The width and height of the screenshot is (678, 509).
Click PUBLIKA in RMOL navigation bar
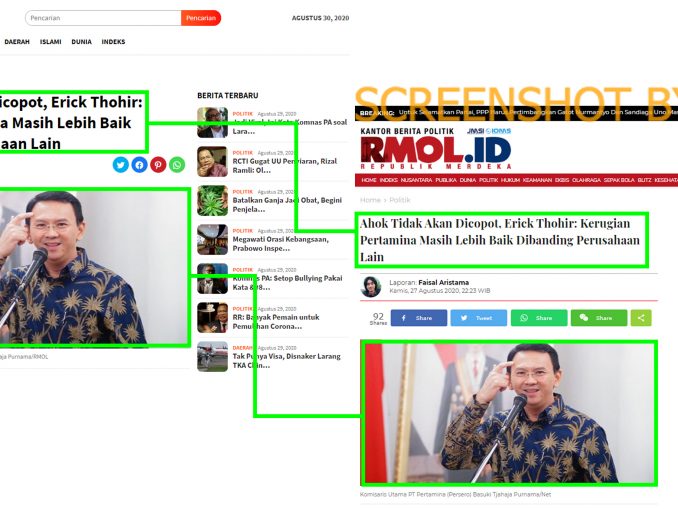click(446, 180)
